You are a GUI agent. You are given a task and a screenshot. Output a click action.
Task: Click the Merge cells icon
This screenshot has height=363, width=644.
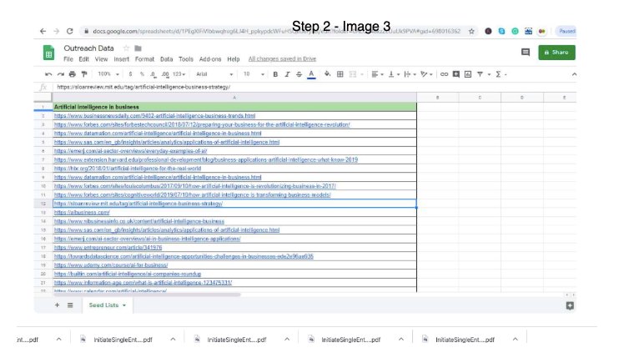(353, 74)
